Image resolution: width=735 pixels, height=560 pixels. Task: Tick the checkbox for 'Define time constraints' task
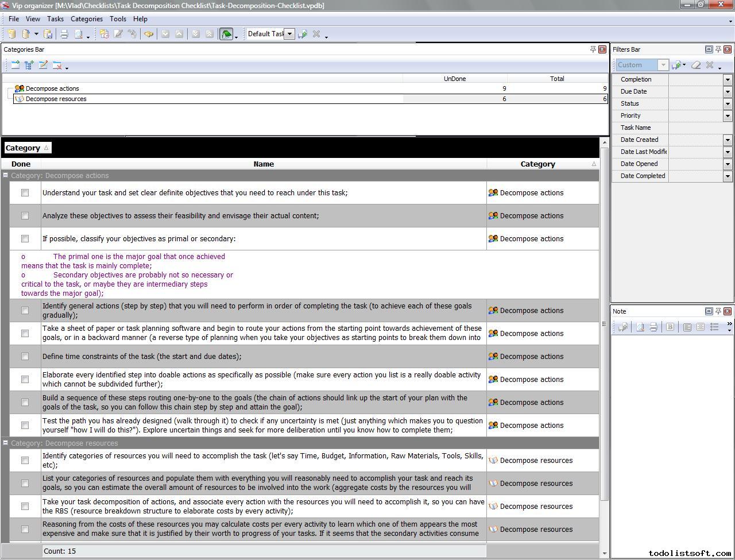coord(25,357)
